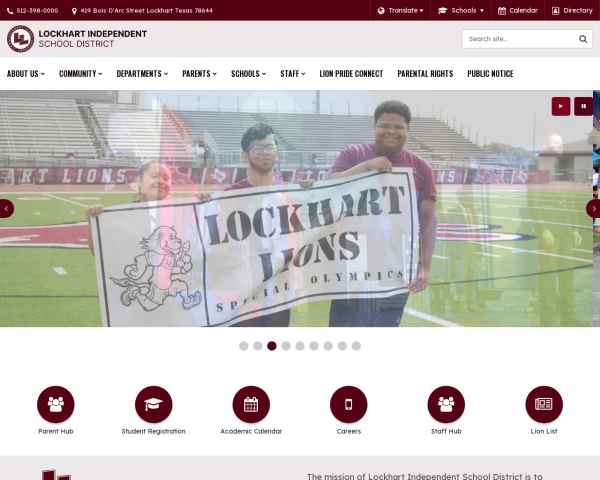Viewport: 600px width, 480px height.
Task: Click the Staff Hub text label
Action: coord(446,431)
